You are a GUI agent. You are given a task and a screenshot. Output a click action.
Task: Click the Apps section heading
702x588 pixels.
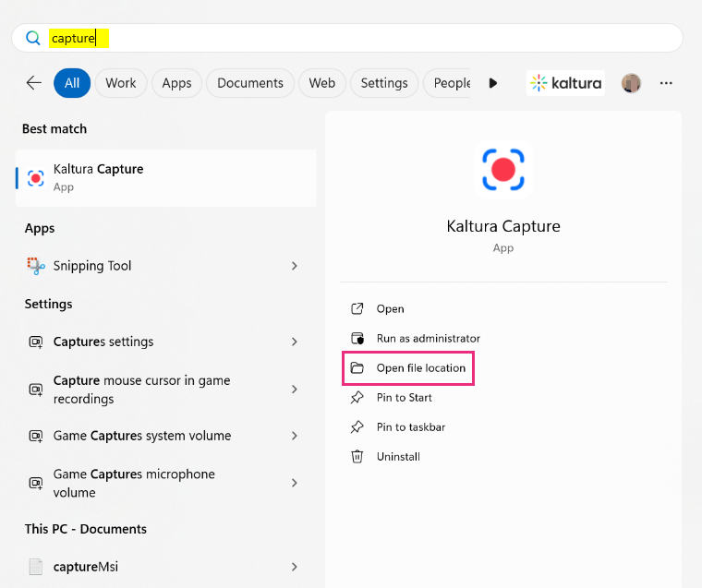pos(40,229)
